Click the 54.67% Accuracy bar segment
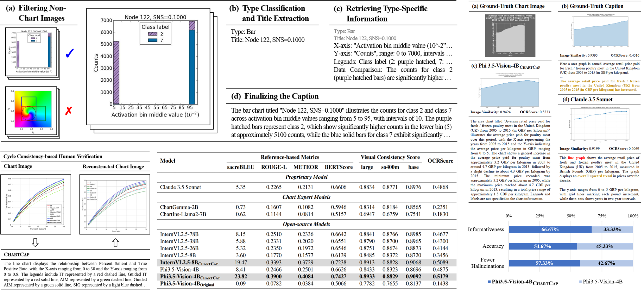The height and width of the screenshot is (290, 644). 543,246
